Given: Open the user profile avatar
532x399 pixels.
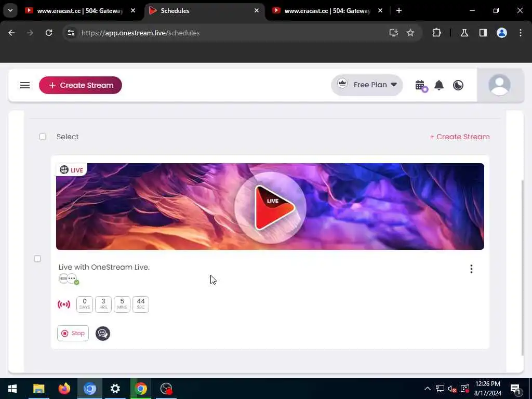Looking at the screenshot, I should pyautogui.click(x=499, y=85).
